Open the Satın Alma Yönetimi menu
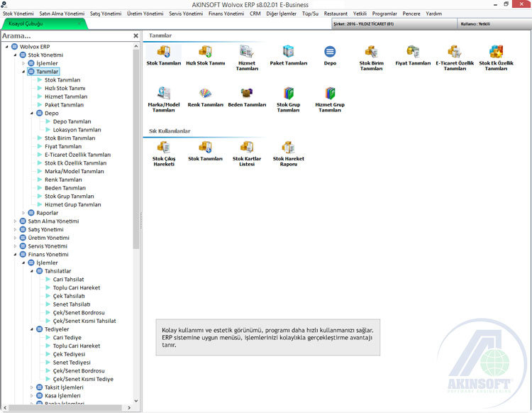Viewport: 532px width, 413px height. (62, 13)
